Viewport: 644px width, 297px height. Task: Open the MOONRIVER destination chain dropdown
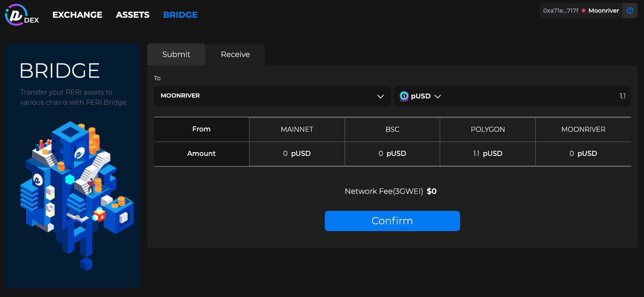point(272,96)
